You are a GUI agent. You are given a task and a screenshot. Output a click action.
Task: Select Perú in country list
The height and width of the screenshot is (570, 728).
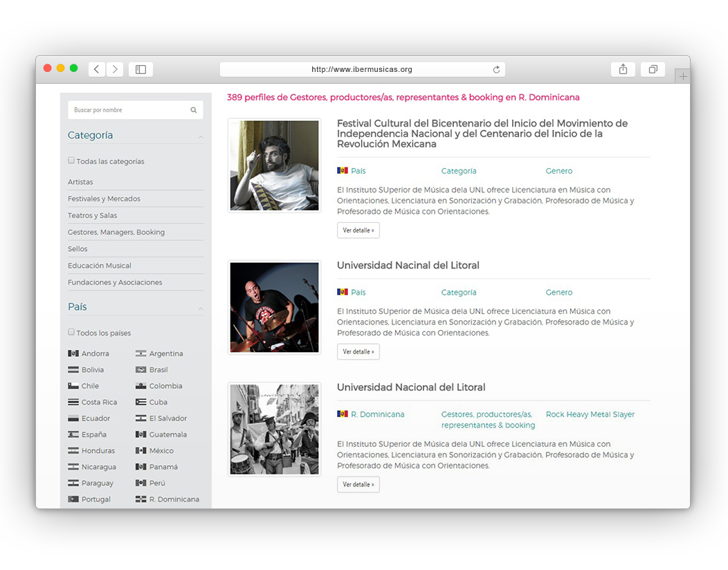tap(157, 484)
